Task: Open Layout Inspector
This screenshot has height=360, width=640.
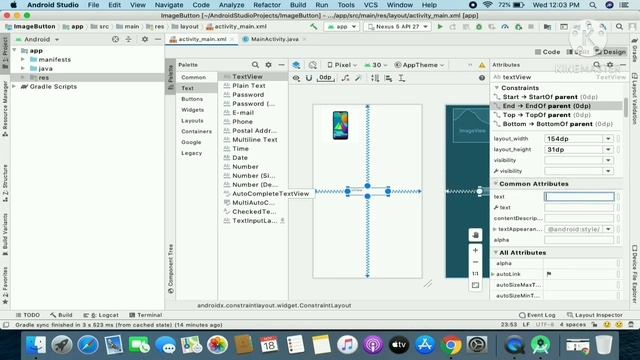Action: [x=595, y=315]
